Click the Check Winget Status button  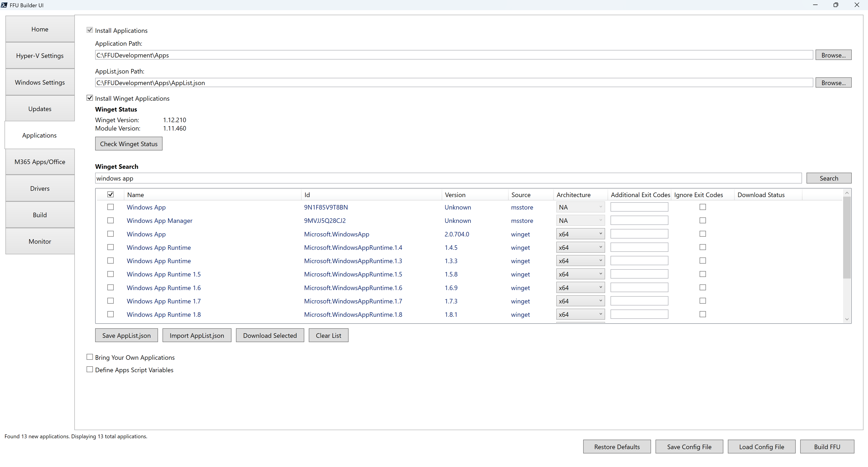click(x=128, y=143)
